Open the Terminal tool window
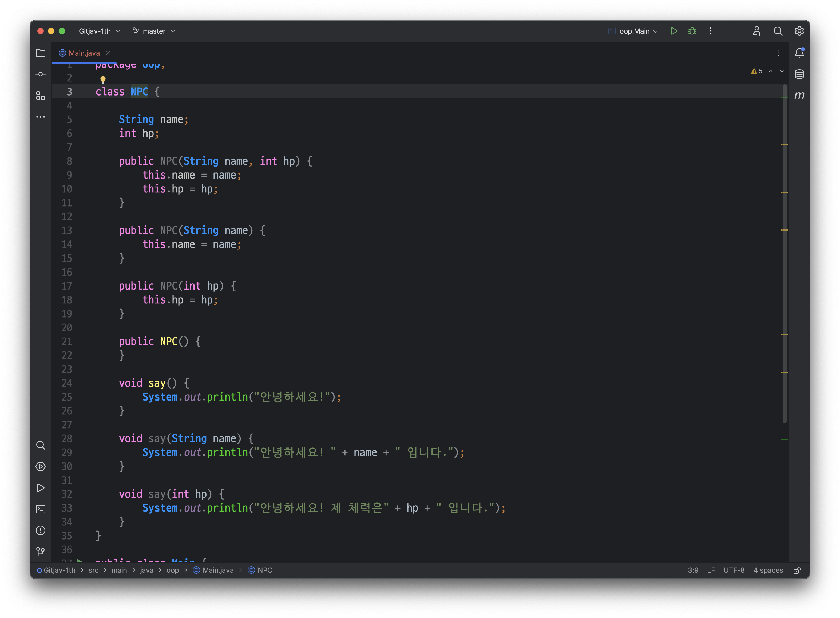Screen dimensions: 840x618 pos(40,509)
